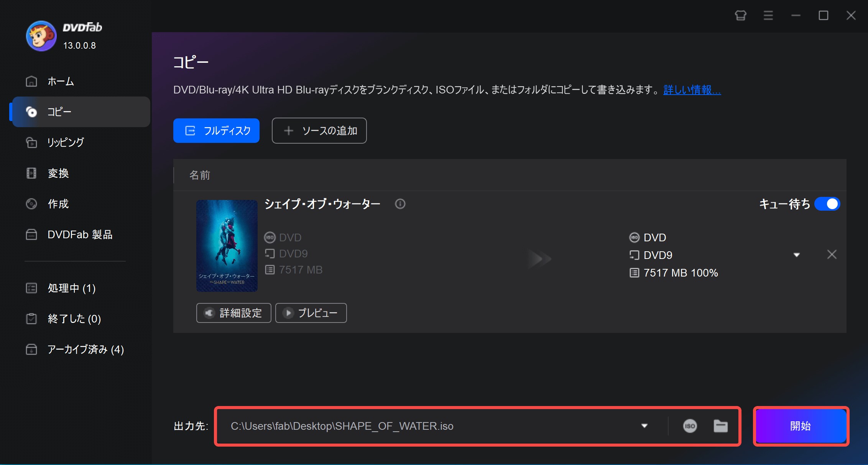Open リッピング module
This screenshot has width=868, height=465.
pyautogui.click(x=81, y=142)
